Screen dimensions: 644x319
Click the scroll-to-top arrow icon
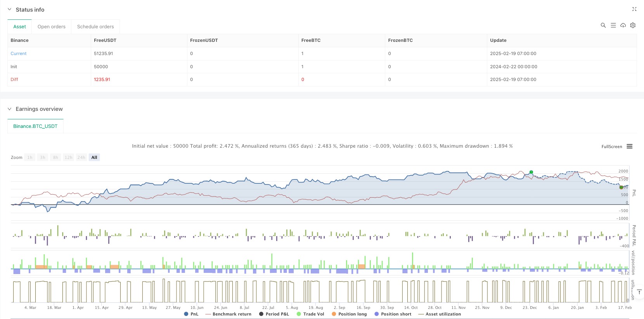pyautogui.click(x=639, y=292)
